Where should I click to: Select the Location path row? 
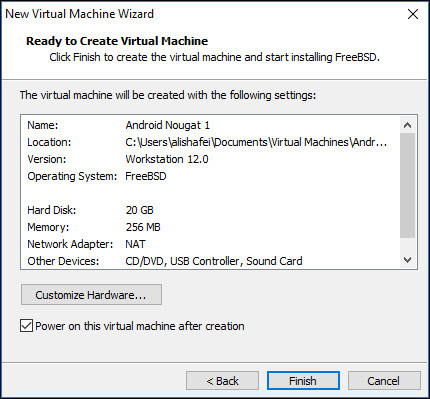211,142
